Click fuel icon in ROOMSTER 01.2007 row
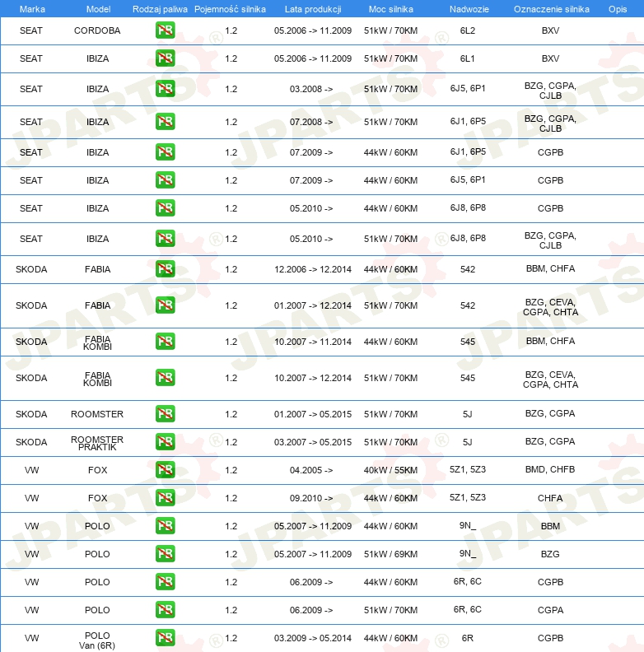Screen dimensions: 644x652 [166, 414]
